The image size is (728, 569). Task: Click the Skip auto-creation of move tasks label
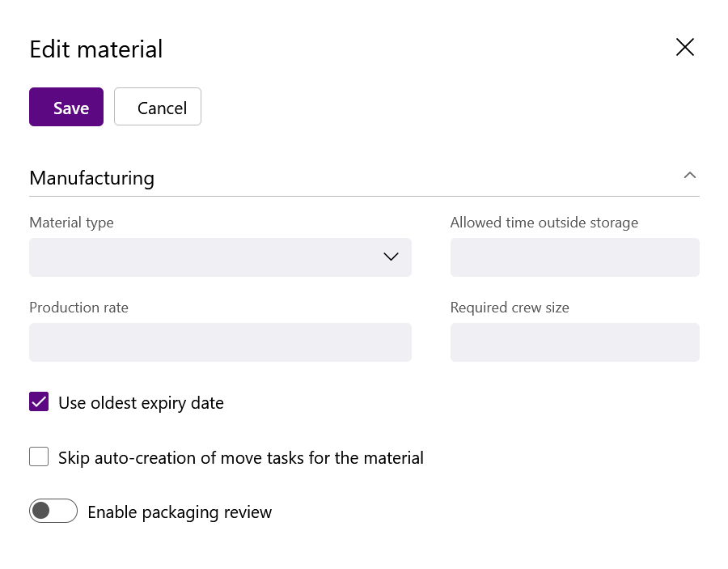click(x=241, y=458)
